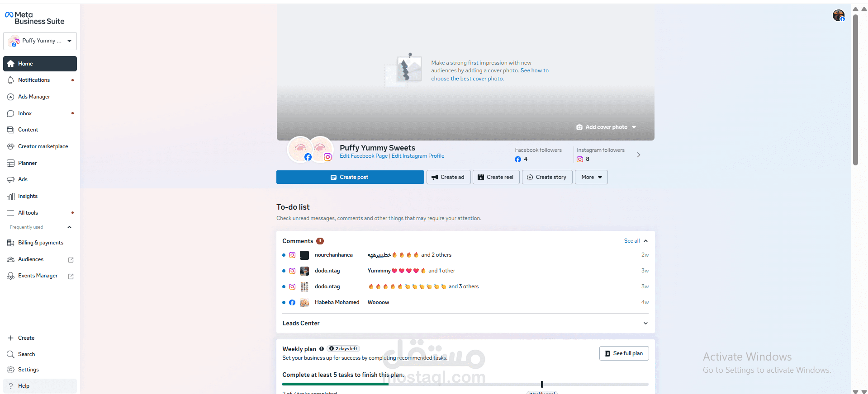This screenshot has height=394, width=868.
Task: Click the See full plan button
Action: 624,353
